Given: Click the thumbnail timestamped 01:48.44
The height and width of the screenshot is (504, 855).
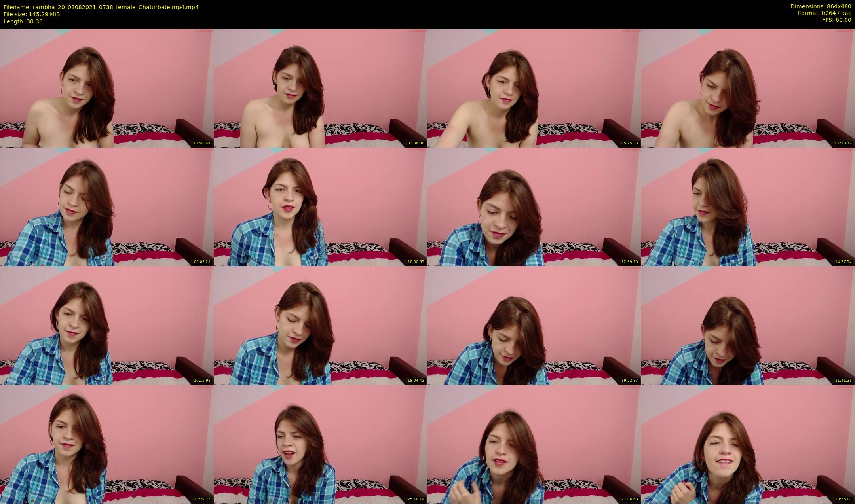Looking at the screenshot, I should 107,88.
